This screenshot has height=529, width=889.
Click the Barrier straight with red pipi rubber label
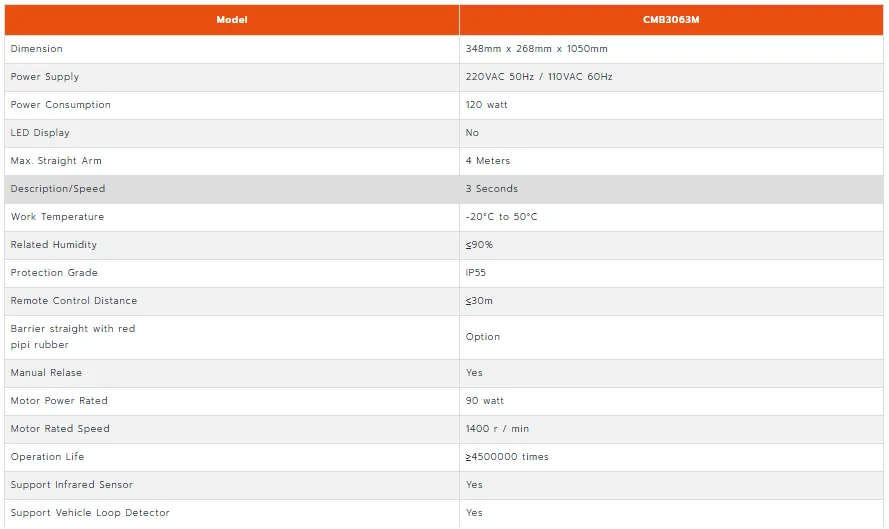point(73,337)
